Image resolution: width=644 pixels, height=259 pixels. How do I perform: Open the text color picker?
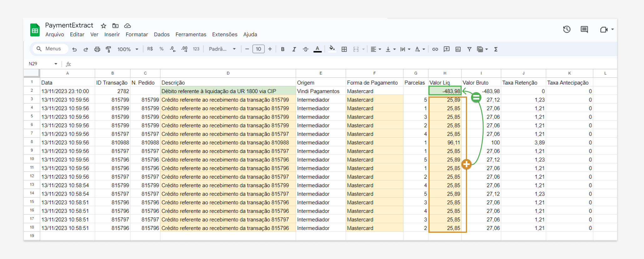point(317,49)
